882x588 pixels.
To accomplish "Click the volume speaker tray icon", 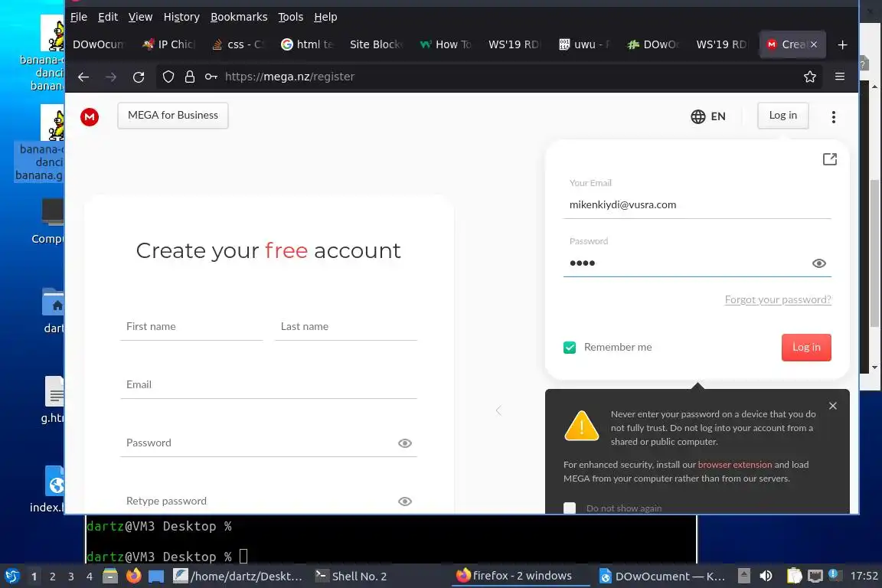I will [765, 577].
